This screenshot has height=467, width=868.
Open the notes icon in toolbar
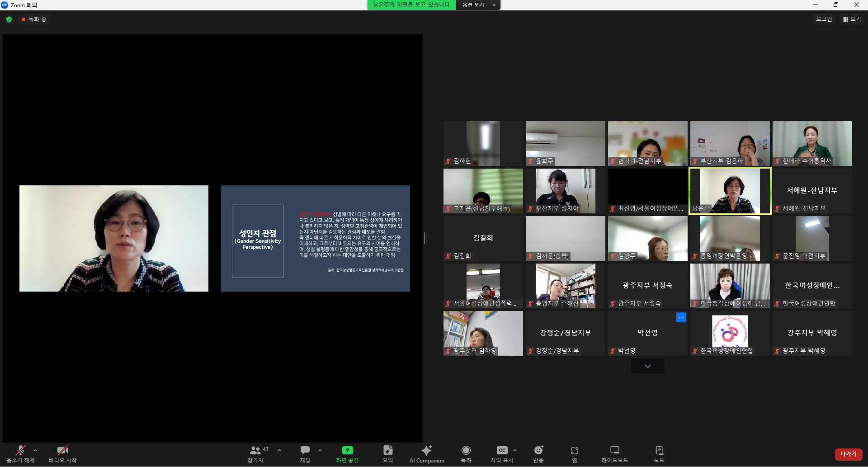point(659,450)
